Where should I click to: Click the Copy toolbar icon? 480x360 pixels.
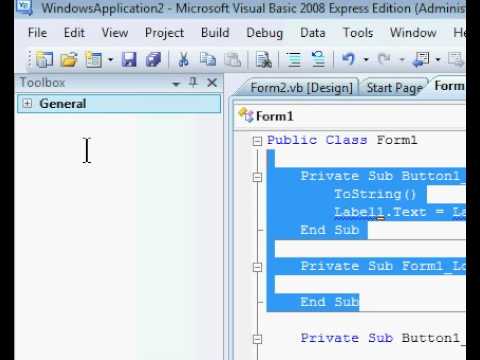[x=208, y=60]
